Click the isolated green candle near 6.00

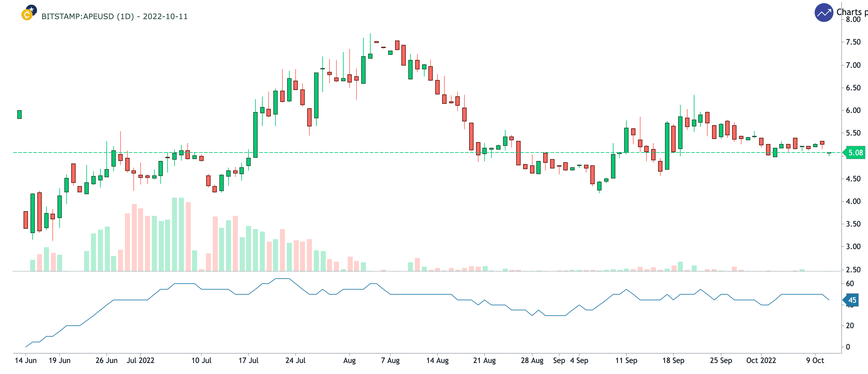(x=19, y=115)
